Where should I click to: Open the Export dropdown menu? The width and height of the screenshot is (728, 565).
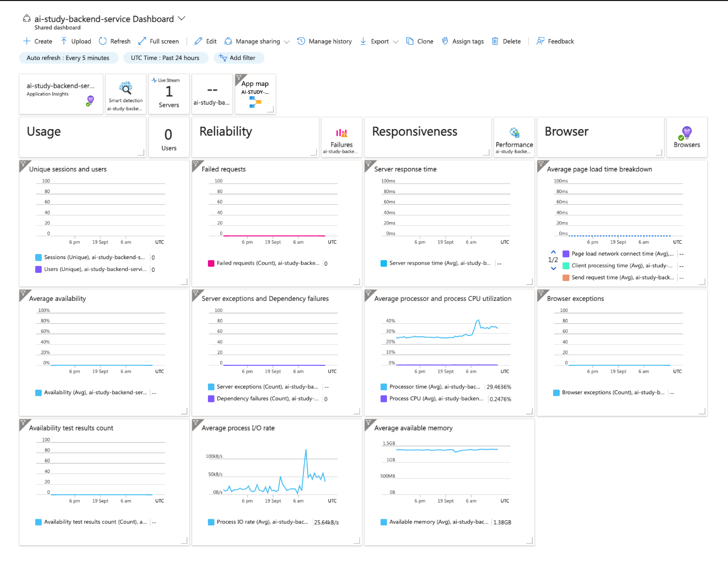coord(379,41)
